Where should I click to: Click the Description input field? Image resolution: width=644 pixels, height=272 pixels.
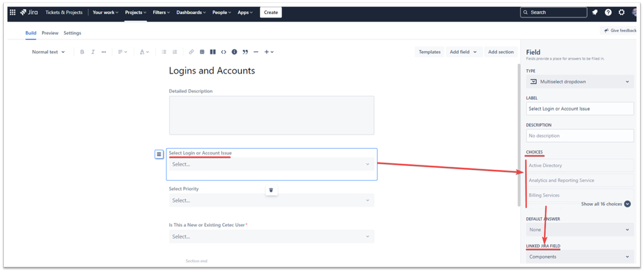coord(580,136)
